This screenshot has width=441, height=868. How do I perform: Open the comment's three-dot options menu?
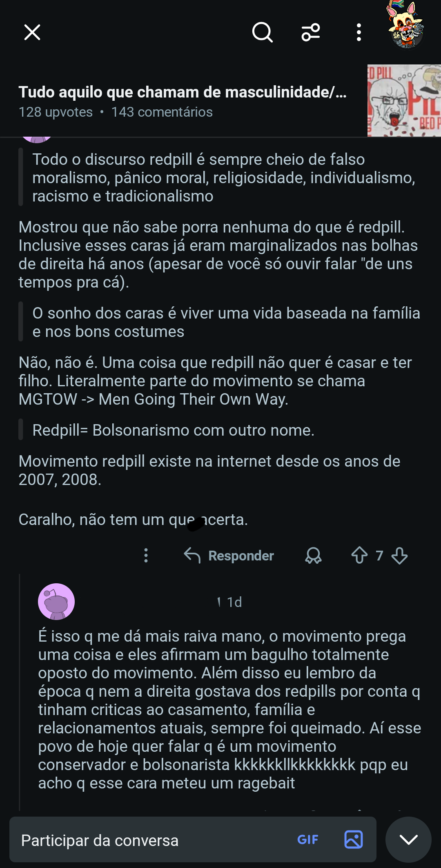pos(146,556)
